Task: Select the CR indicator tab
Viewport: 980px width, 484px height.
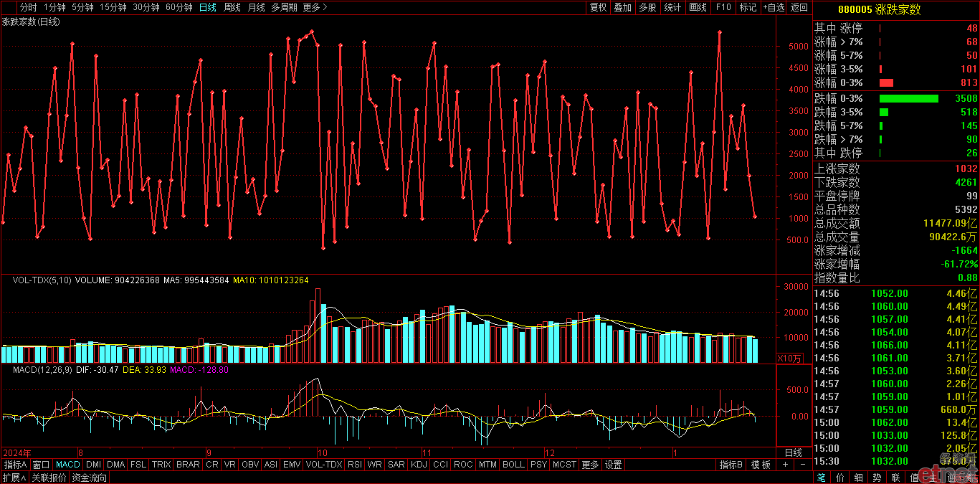Action: coord(212,465)
